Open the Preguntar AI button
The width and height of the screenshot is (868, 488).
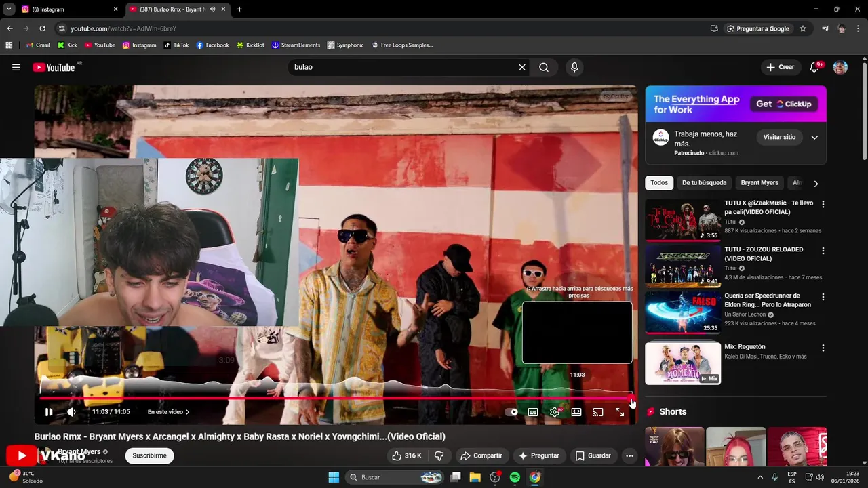click(x=539, y=455)
